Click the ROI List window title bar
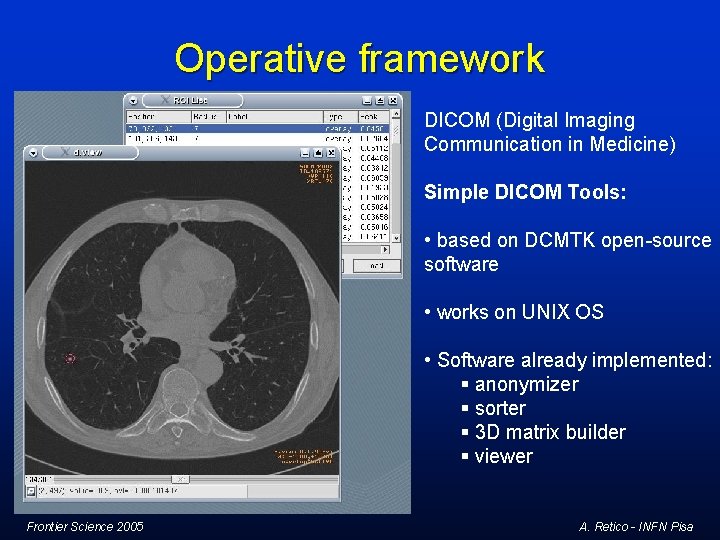 (x=264, y=100)
